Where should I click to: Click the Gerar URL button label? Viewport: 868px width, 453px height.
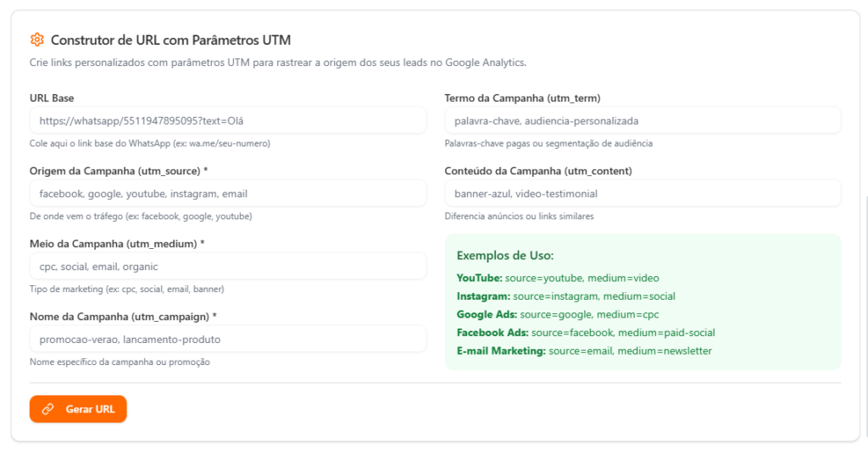coord(90,409)
